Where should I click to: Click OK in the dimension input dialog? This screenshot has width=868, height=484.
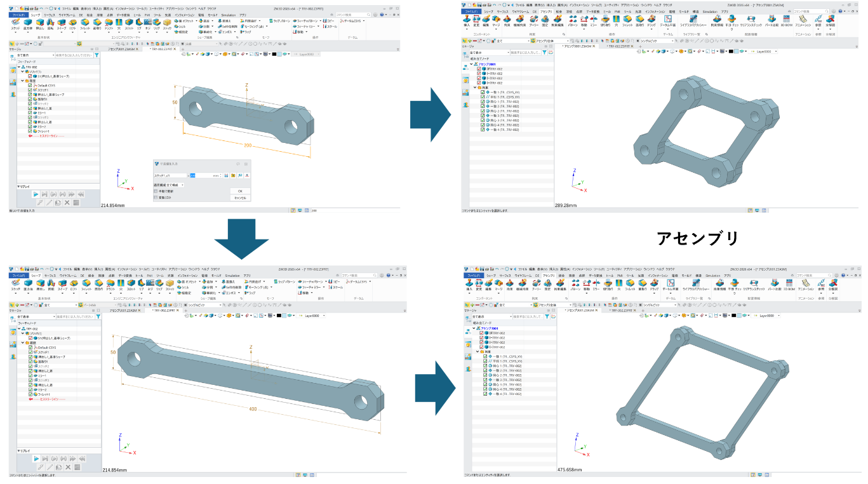[240, 191]
